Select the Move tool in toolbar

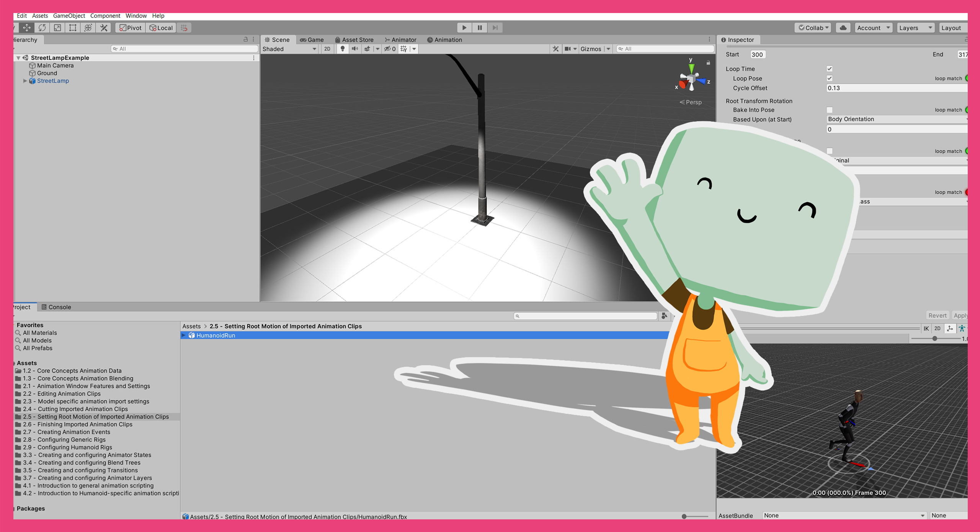point(27,28)
